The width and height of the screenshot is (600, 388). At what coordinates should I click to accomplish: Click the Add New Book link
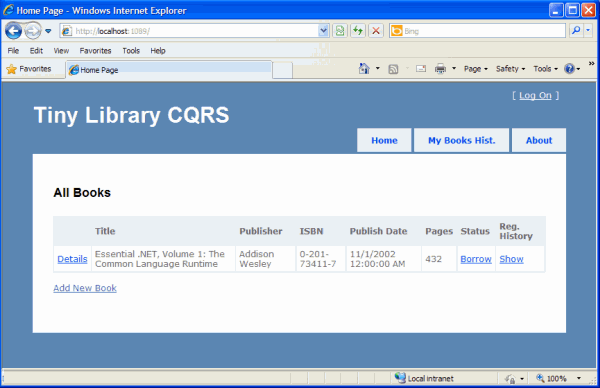point(85,288)
